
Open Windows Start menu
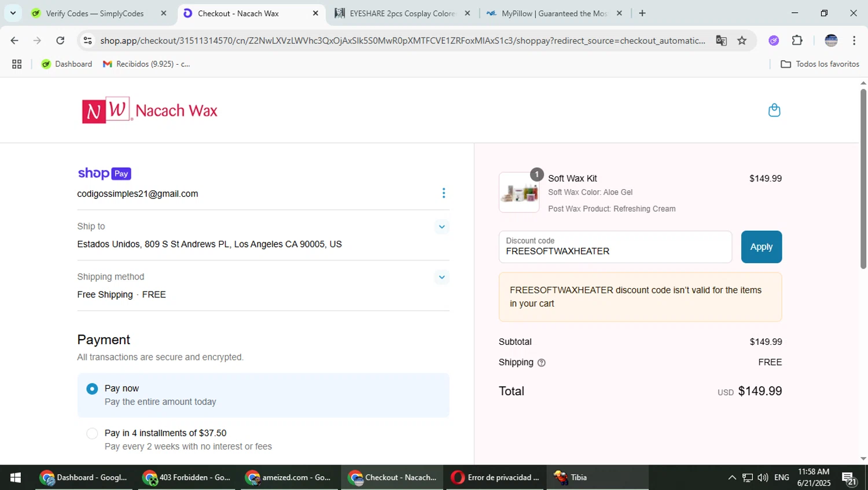pyautogui.click(x=16, y=477)
